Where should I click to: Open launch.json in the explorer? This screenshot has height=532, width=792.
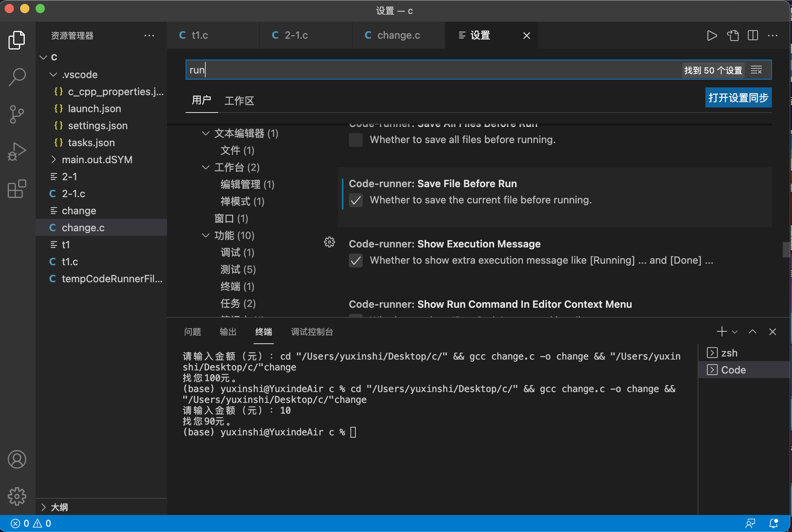click(x=101, y=108)
